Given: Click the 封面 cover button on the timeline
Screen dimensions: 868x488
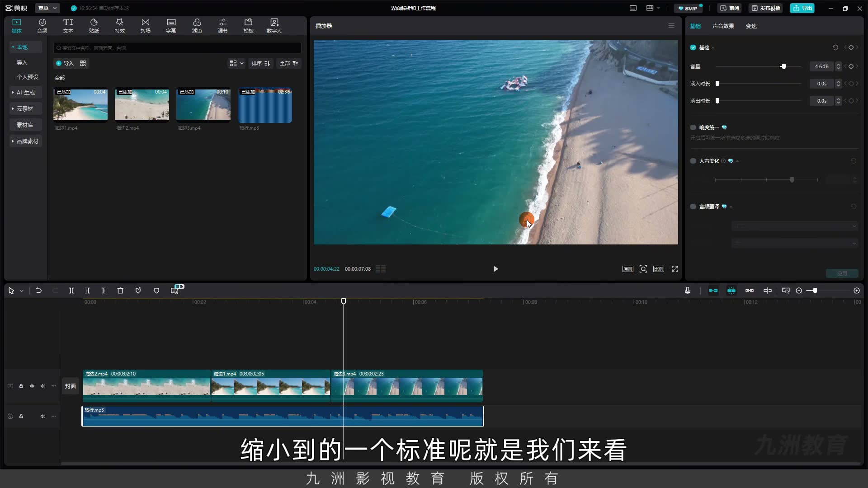Looking at the screenshot, I should pyautogui.click(x=70, y=386).
